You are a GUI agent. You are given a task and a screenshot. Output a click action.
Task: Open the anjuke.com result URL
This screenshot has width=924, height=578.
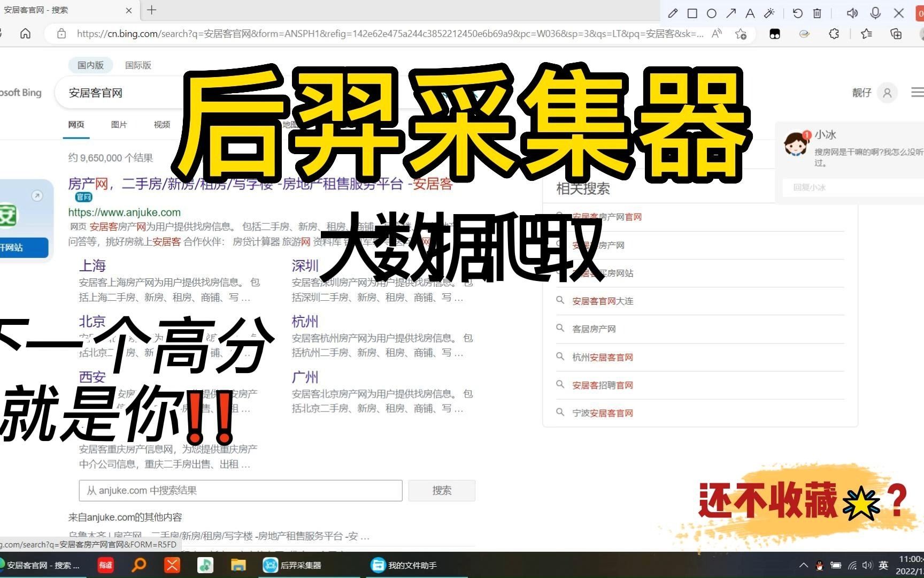124,212
